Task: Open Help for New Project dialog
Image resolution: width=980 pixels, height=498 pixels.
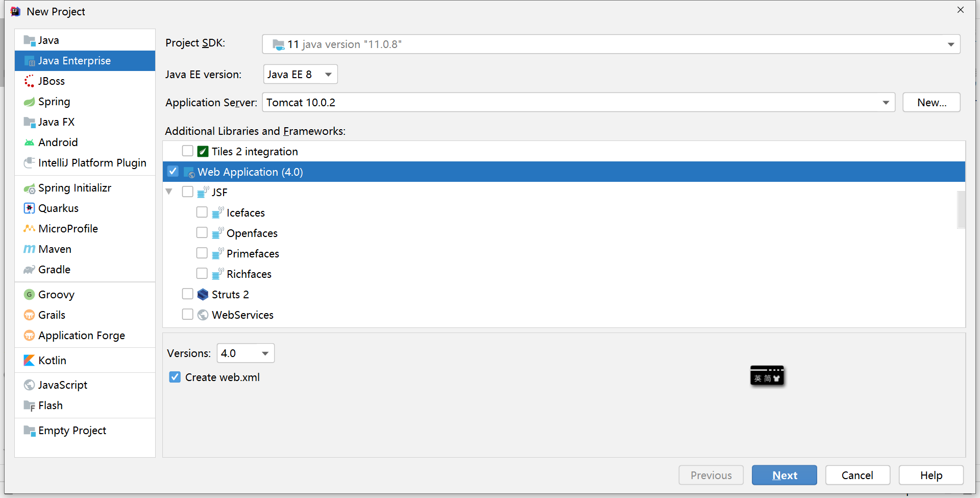Action: 931,476
